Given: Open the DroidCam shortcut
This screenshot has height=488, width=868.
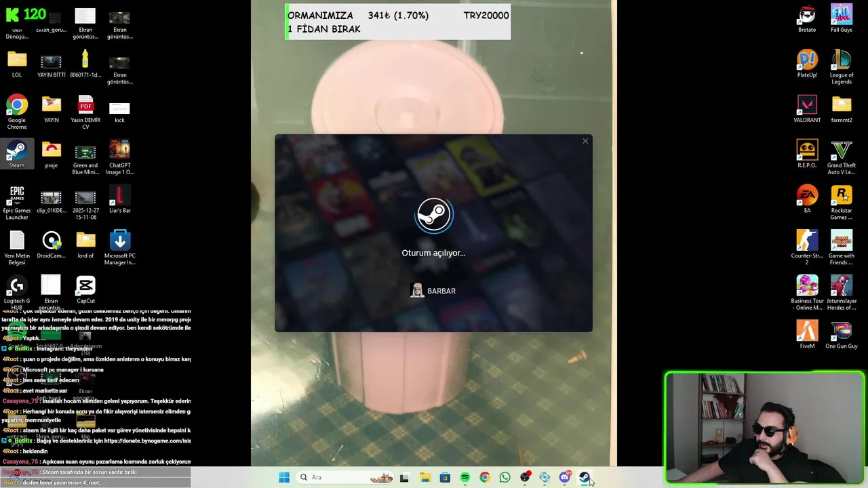Looking at the screenshot, I should click(52, 245).
